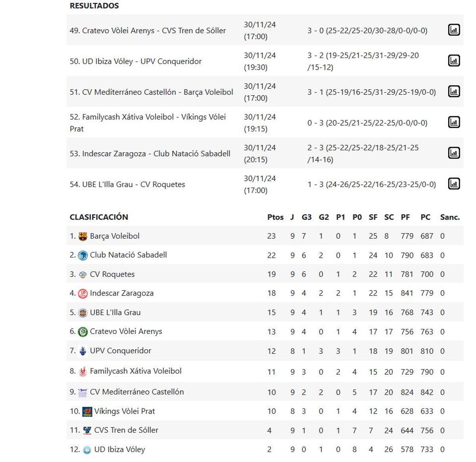Sort standings by the Ptos column

pyautogui.click(x=276, y=217)
